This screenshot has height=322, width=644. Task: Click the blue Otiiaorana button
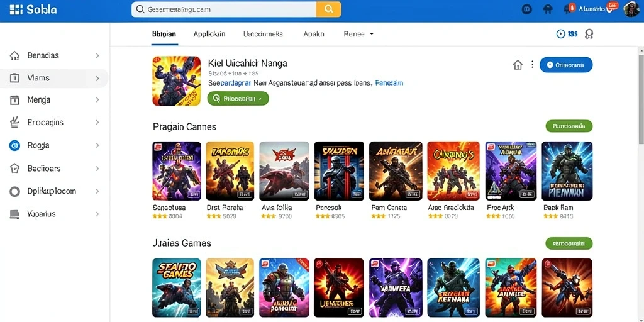pos(566,65)
